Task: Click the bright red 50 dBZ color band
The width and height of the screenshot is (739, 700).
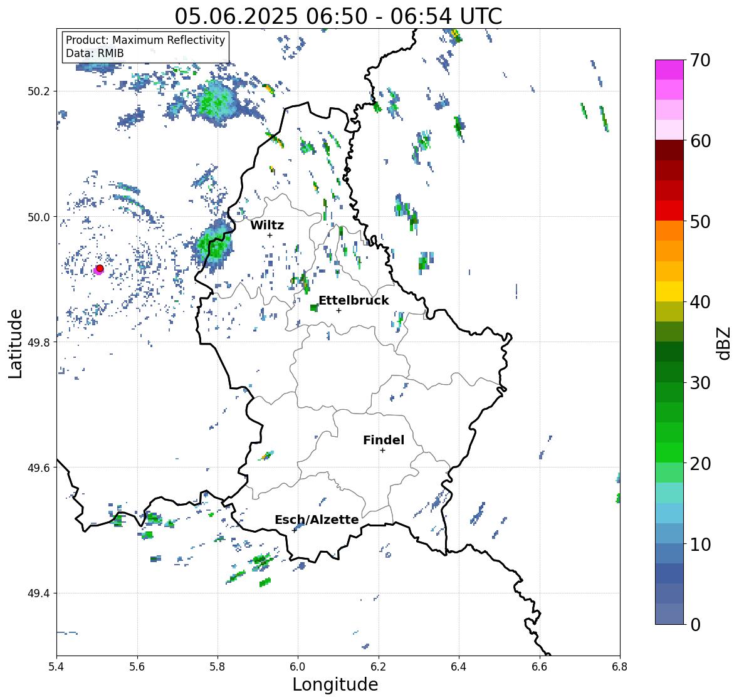Action: (669, 211)
